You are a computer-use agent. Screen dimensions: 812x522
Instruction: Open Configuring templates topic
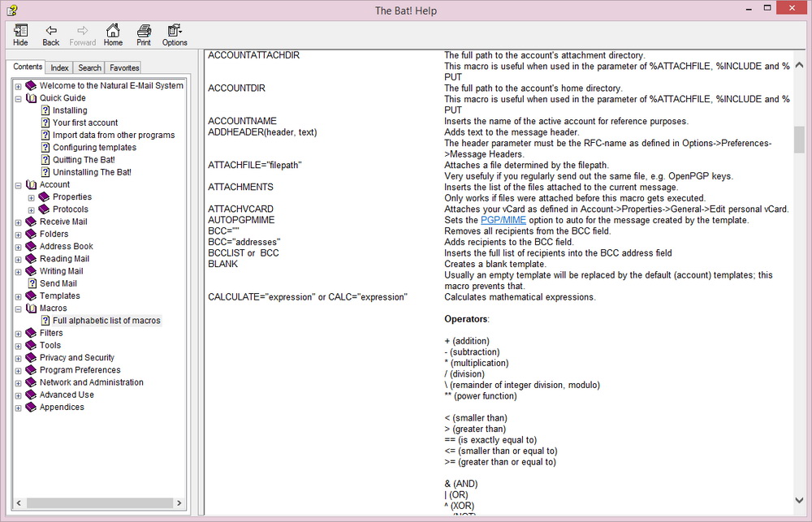point(94,148)
